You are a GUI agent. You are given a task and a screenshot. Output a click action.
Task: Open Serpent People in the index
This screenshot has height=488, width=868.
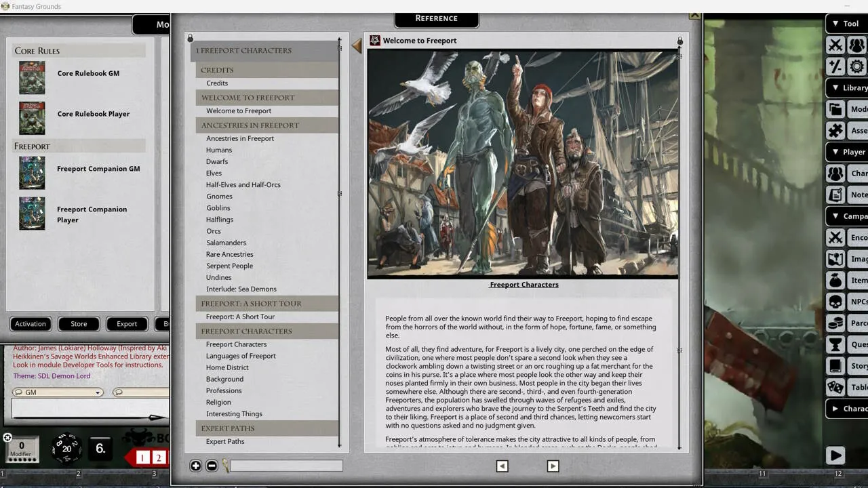(x=229, y=266)
